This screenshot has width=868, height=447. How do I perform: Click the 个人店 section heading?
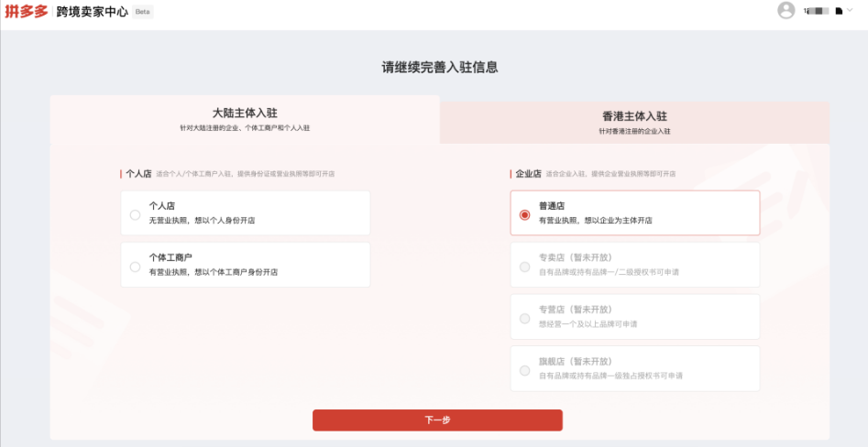(x=138, y=174)
